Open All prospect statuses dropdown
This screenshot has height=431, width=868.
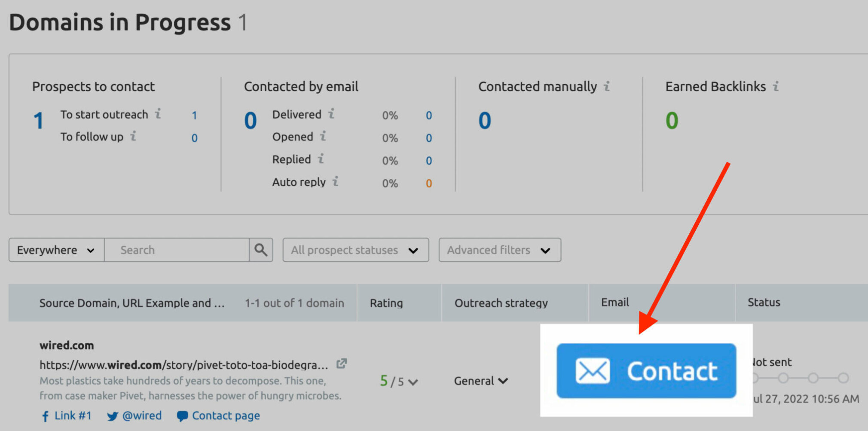pos(355,250)
